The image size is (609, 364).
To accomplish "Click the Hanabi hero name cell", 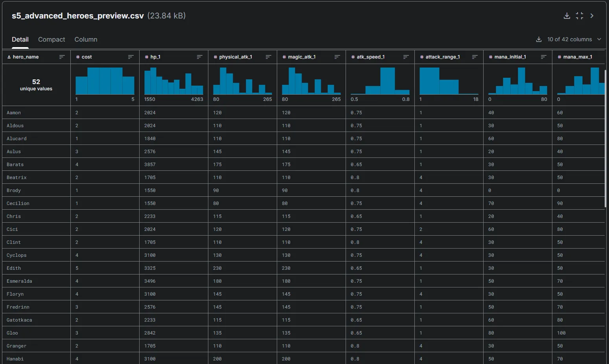I will pos(36,359).
